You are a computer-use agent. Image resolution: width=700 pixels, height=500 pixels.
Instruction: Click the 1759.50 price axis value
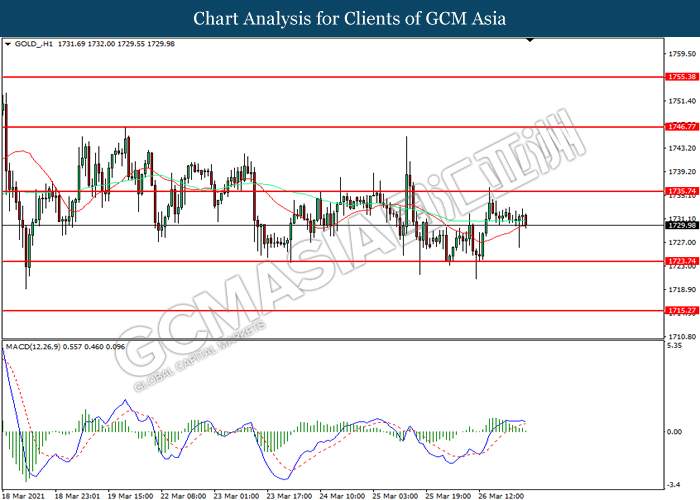point(682,54)
